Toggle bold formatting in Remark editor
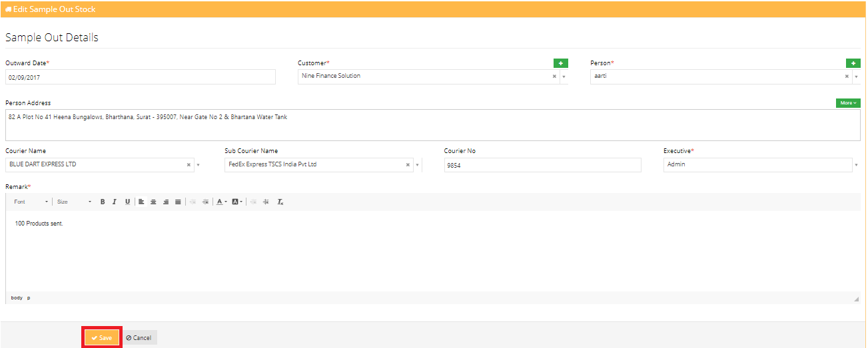Viewport: 868px width, 348px height. 103,202
